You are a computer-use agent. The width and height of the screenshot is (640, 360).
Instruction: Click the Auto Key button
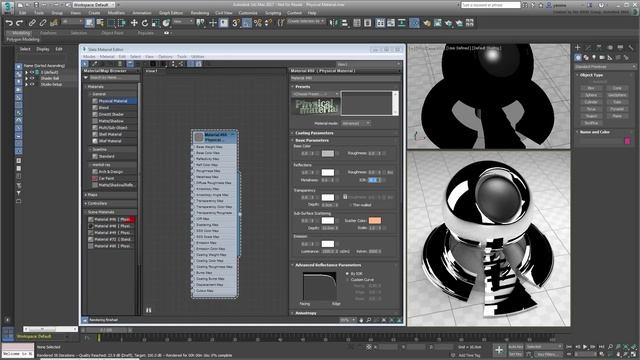pos(516,347)
